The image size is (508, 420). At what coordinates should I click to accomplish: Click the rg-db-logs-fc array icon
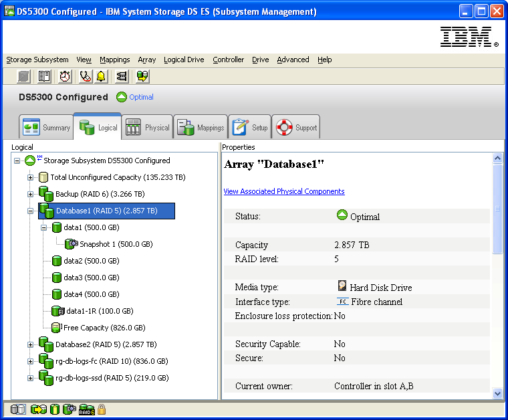(46, 361)
